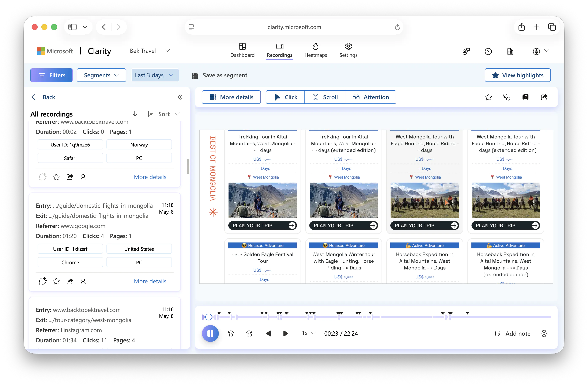Download all recordings list
588x385 pixels.
tap(135, 114)
